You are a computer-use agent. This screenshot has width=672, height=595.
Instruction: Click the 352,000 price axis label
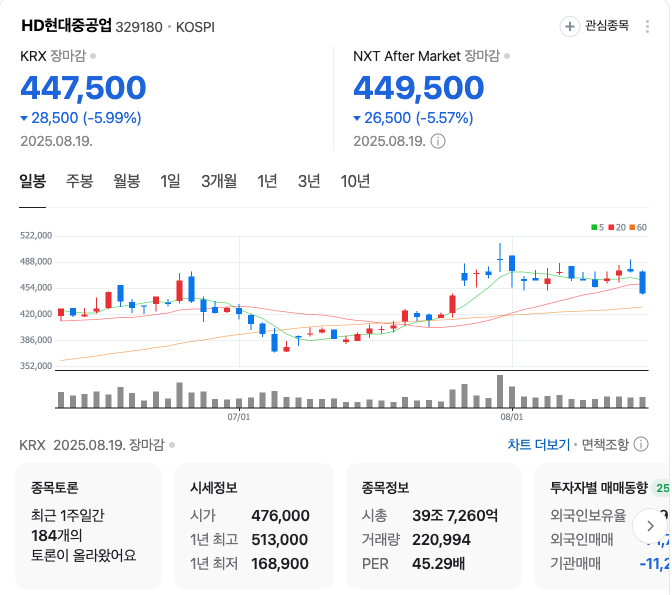pyautogui.click(x=36, y=366)
